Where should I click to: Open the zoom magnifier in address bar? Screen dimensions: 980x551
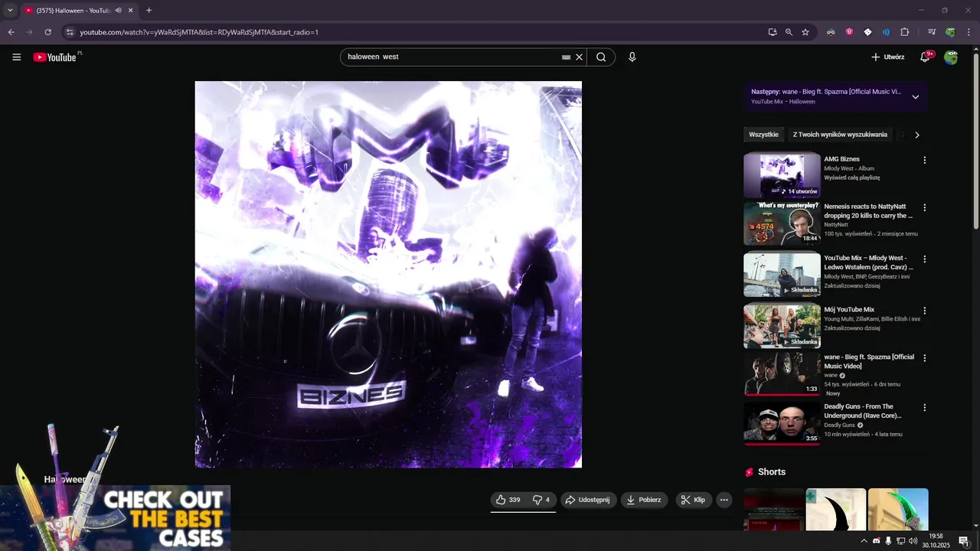click(789, 32)
